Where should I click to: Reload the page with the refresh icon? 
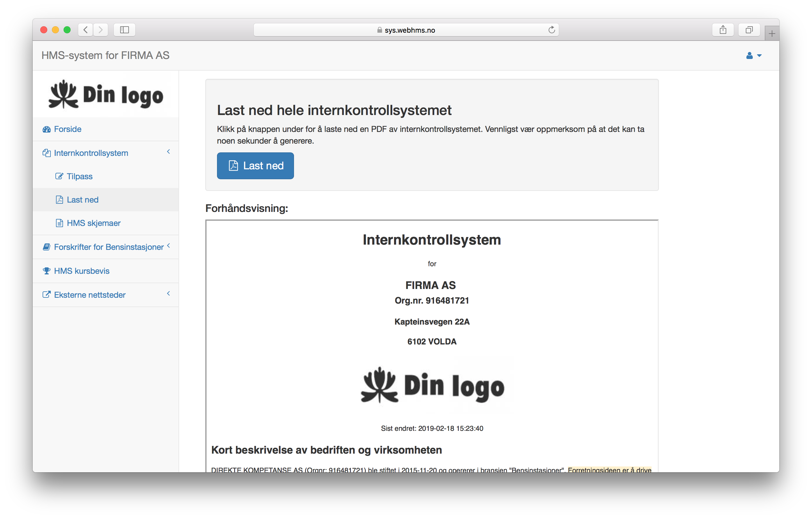coord(552,30)
